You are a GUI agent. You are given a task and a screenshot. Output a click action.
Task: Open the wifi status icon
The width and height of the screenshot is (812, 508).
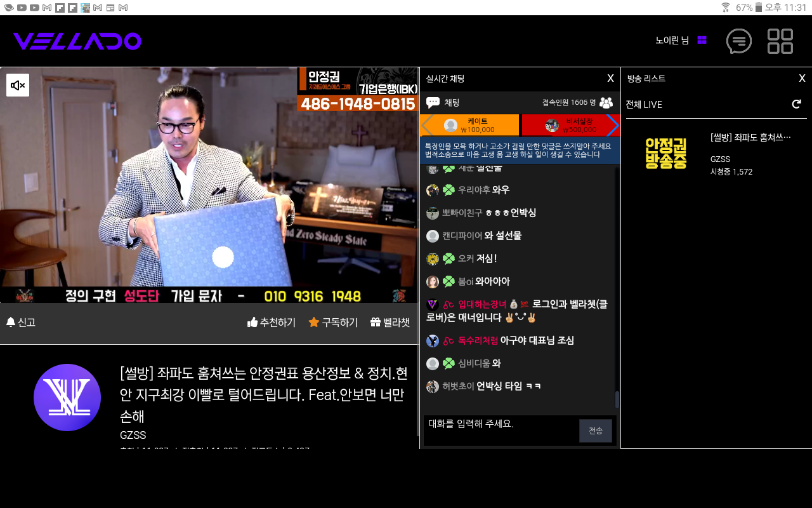click(x=726, y=8)
